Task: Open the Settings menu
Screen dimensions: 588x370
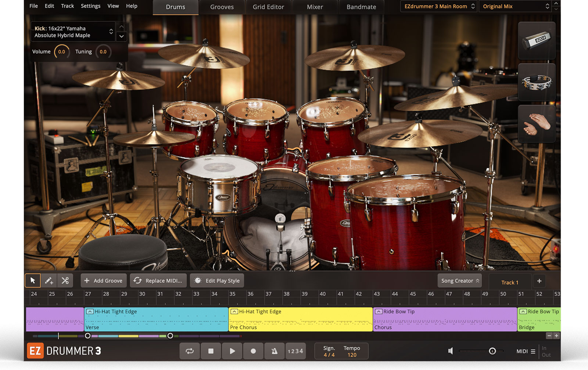Action: 90,6
